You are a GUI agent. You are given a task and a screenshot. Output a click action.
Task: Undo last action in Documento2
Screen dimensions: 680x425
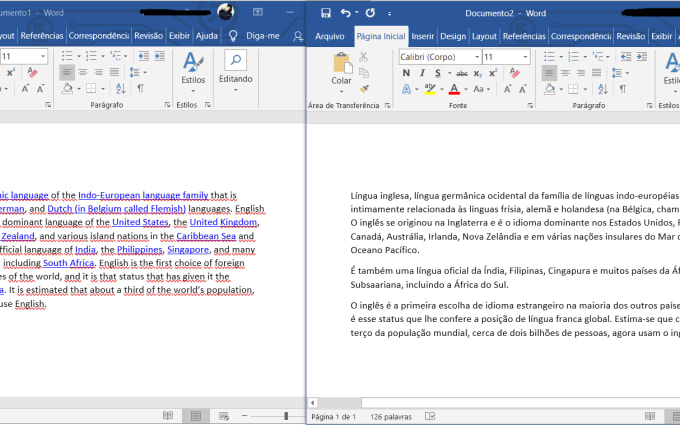pyautogui.click(x=346, y=13)
